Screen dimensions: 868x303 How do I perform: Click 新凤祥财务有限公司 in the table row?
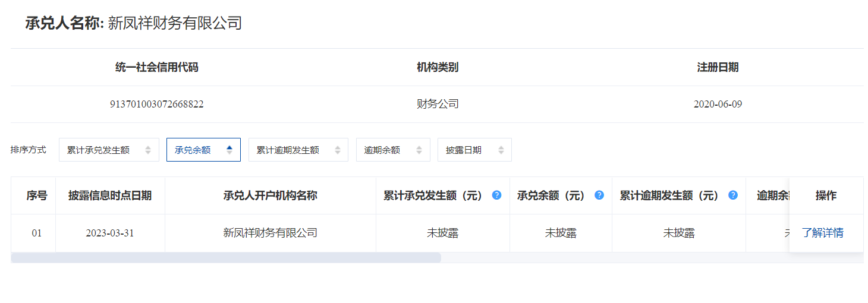click(270, 233)
